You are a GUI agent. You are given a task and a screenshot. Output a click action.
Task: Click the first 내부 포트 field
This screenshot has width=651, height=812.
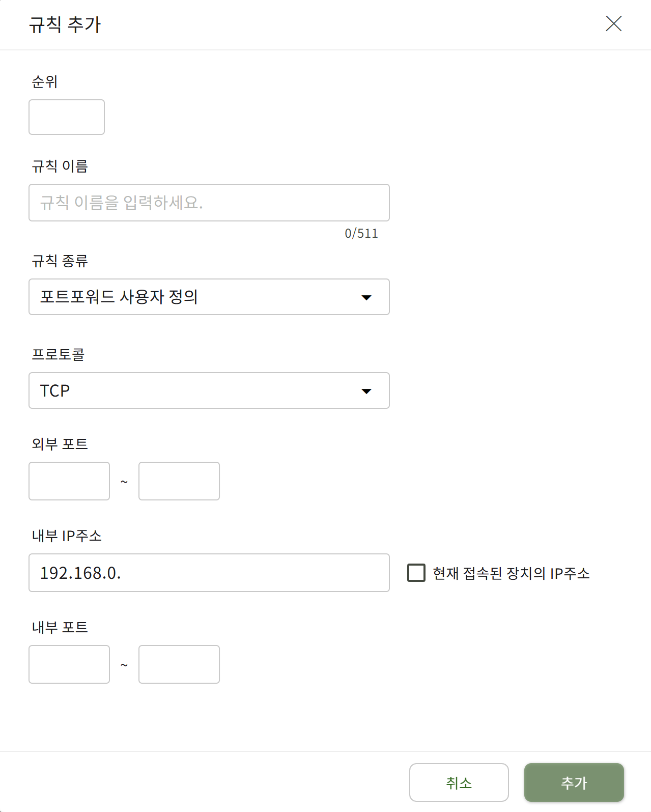pyautogui.click(x=69, y=664)
